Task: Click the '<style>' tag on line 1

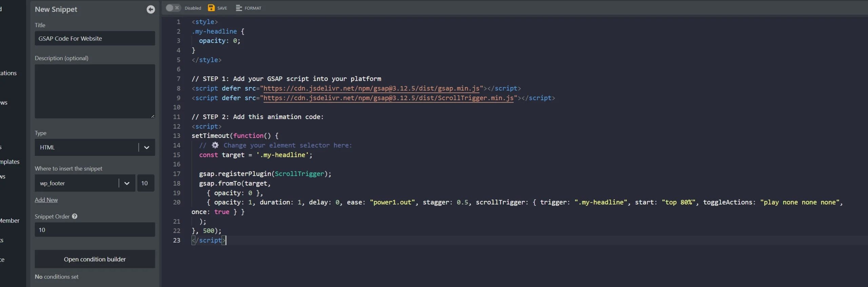Action: (x=205, y=22)
